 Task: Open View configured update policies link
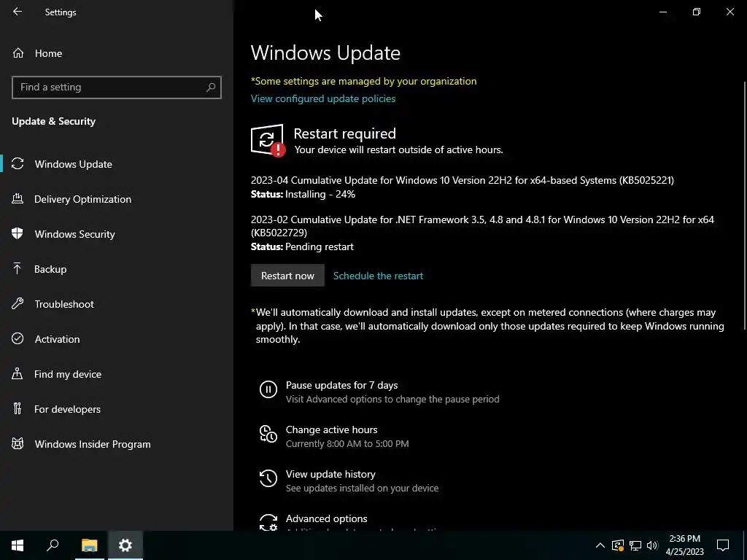pyautogui.click(x=323, y=98)
